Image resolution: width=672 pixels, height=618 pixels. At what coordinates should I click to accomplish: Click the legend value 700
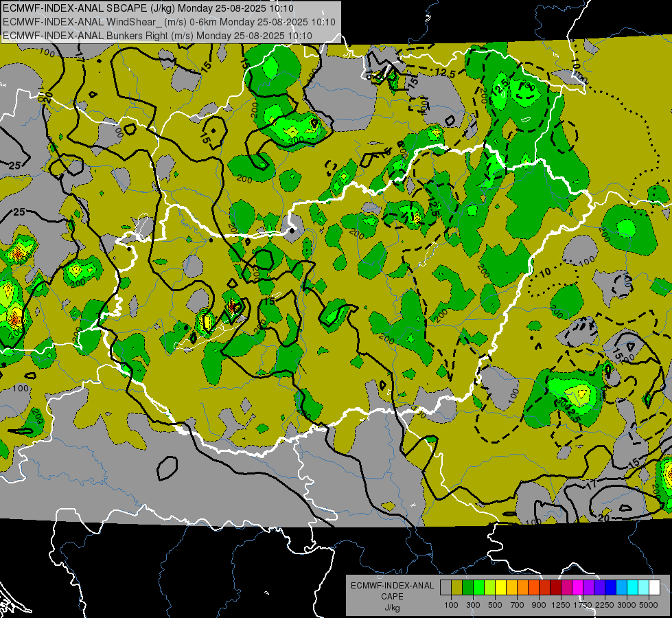[518, 605]
